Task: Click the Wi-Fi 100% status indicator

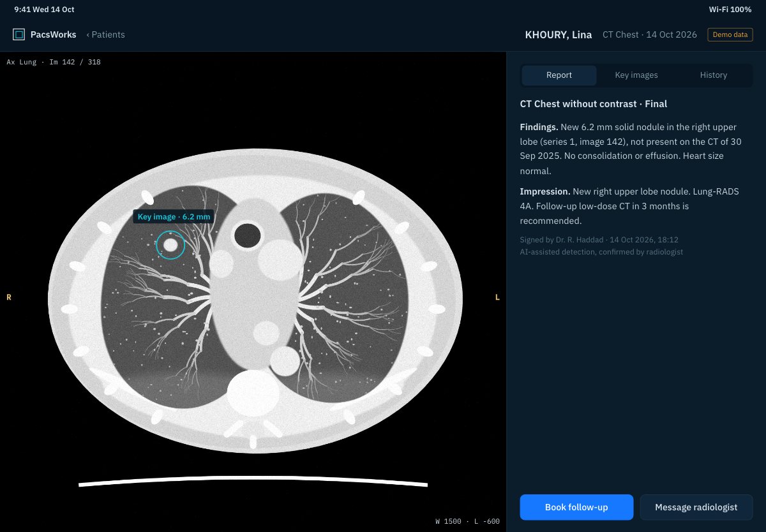Action: click(x=730, y=10)
